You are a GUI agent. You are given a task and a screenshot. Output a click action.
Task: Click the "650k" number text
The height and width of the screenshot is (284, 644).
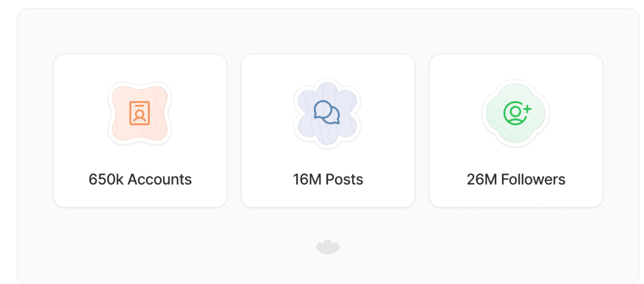coord(106,180)
